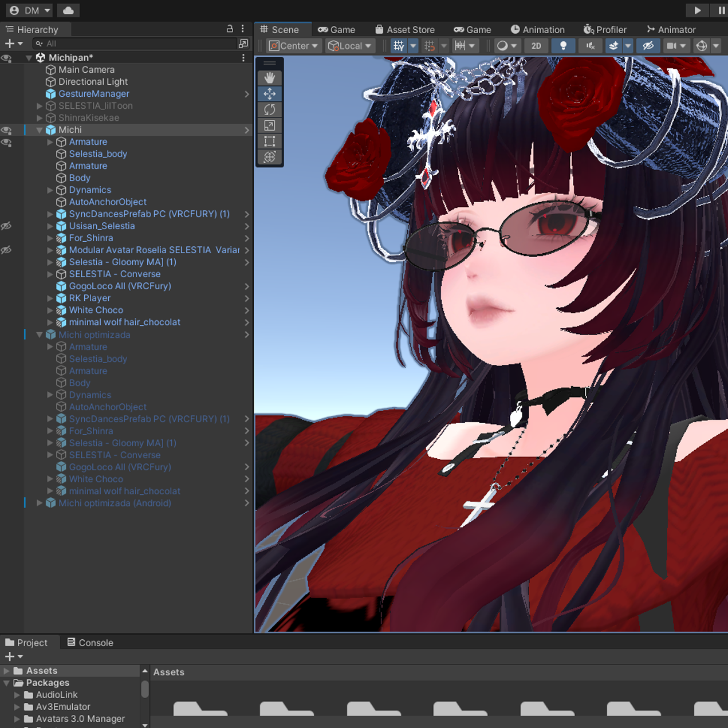Select GestureManager in the hierarchy
Image resolution: width=728 pixels, height=728 pixels.
(x=93, y=93)
